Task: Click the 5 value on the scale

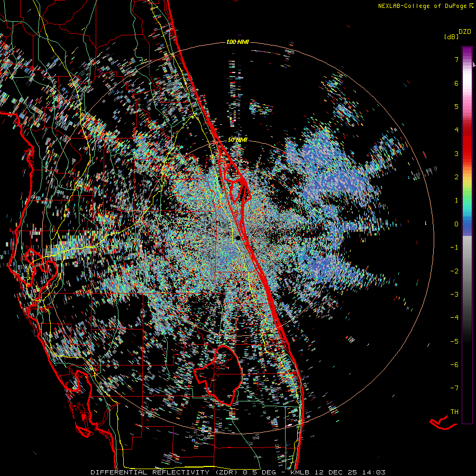Action: 456,106
